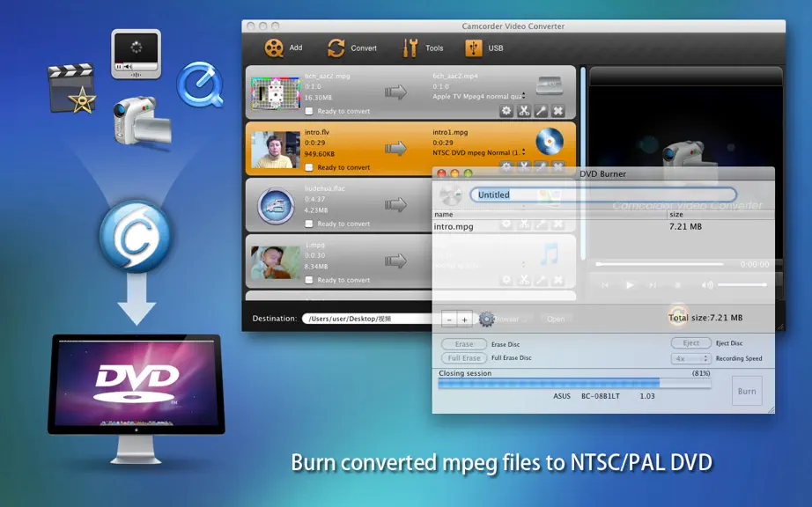Play the preview video
812x507 pixels.
point(629,285)
